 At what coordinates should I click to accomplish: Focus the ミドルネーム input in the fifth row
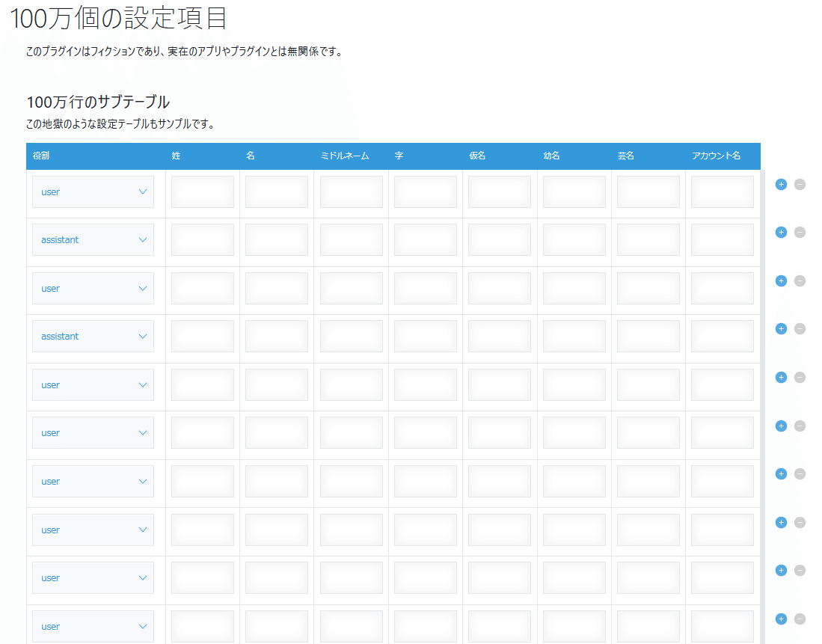[x=352, y=385]
